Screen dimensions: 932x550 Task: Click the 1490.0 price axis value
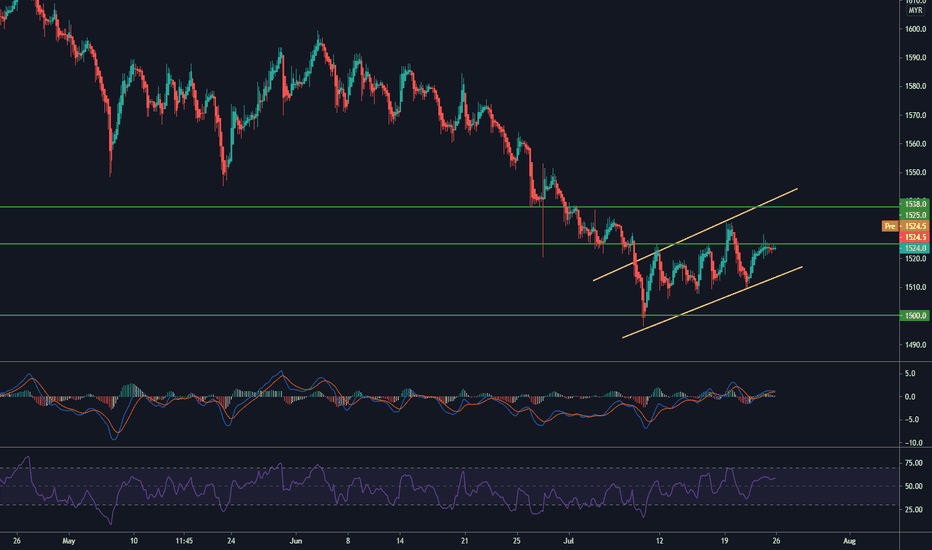coord(915,345)
